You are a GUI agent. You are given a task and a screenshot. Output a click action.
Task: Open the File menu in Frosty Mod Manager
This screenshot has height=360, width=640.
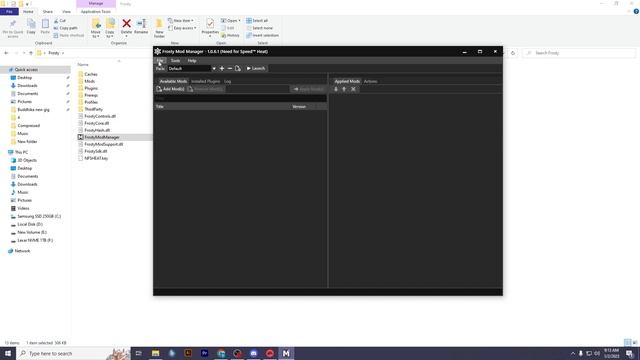click(x=160, y=60)
